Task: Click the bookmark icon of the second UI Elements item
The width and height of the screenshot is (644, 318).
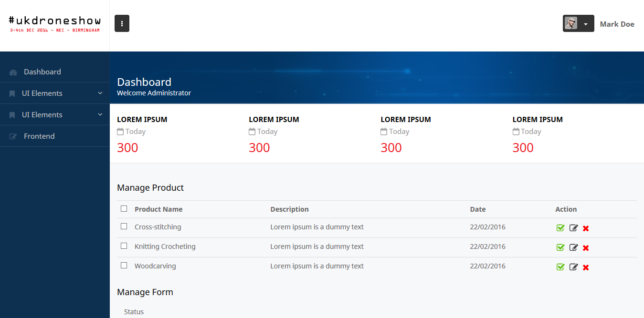Action: click(x=12, y=115)
